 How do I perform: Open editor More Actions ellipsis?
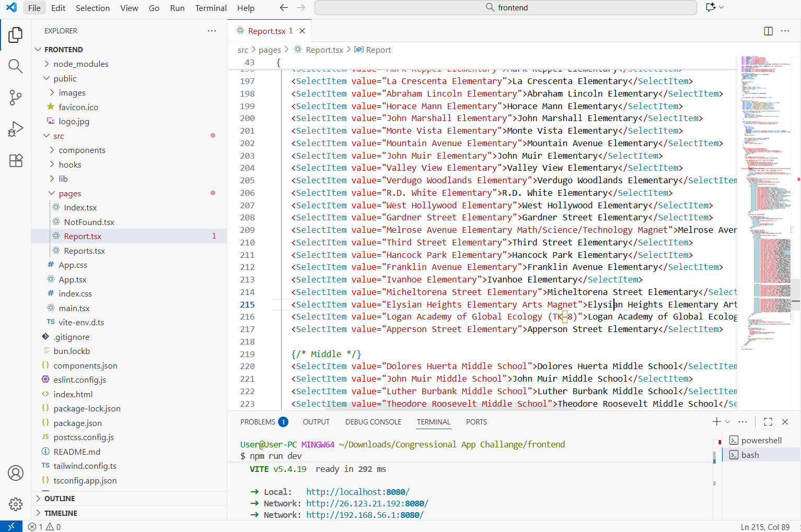point(785,31)
